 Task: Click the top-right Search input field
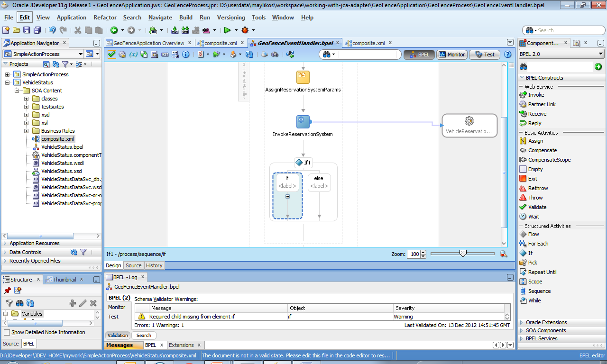tap(563, 30)
